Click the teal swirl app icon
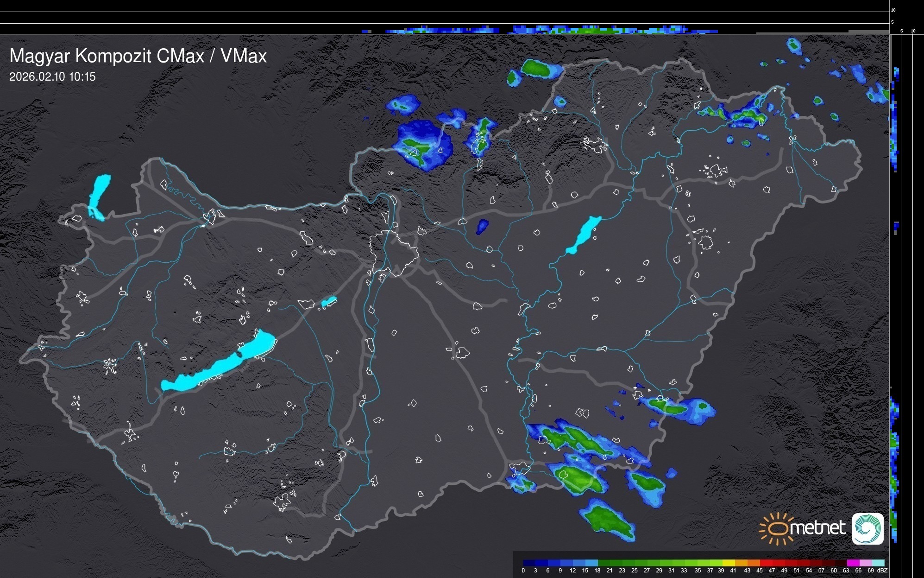This screenshot has width=924, height=578. [x=868, y=528]
